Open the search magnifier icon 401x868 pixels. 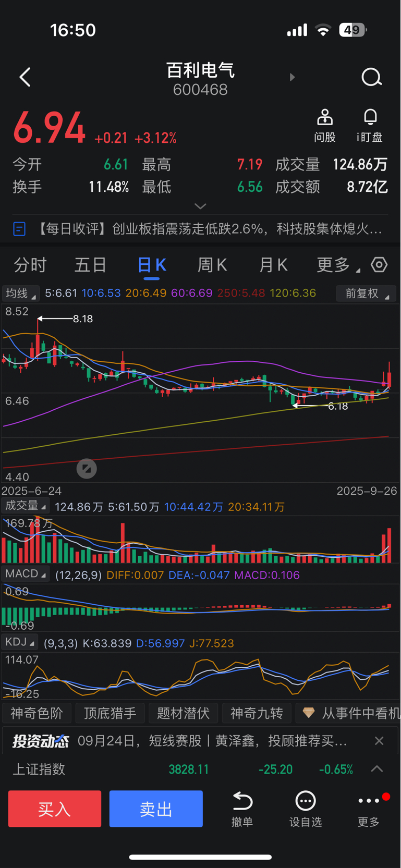pos(371,77)
